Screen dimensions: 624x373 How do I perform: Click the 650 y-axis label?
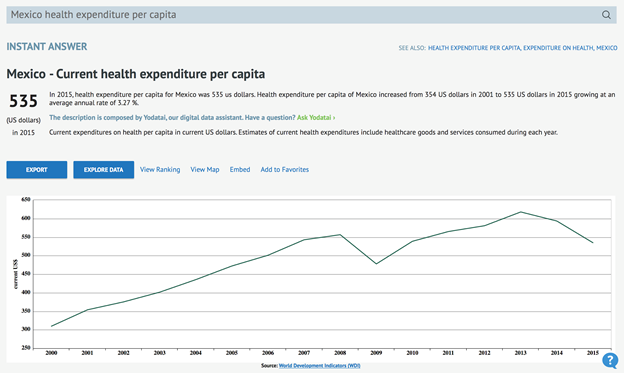tap(26, 199)
